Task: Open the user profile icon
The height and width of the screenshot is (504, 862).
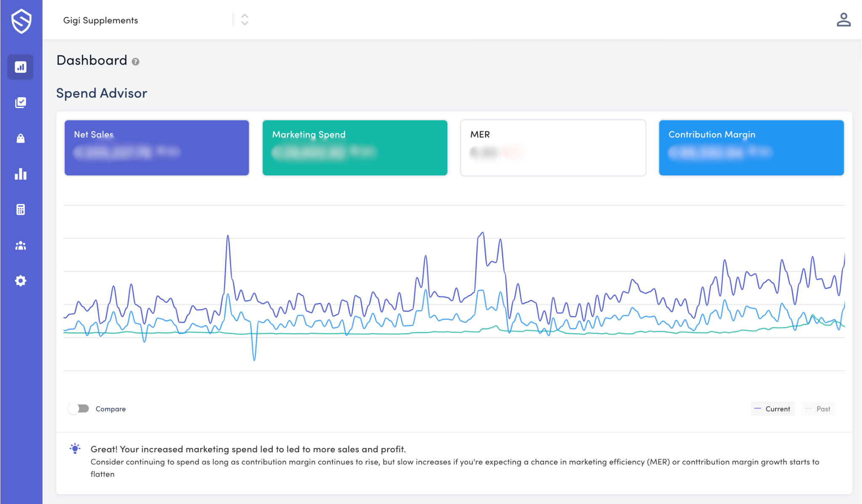Action: [x=843, y=20]
